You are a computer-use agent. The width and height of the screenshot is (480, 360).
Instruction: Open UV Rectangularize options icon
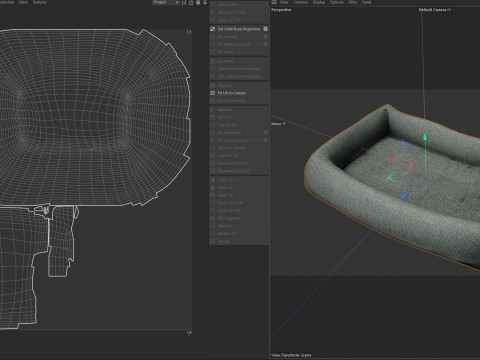click(266, 140)
